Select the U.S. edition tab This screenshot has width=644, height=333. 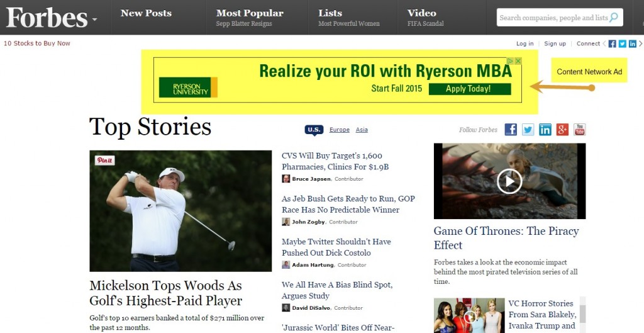point(314,130)
